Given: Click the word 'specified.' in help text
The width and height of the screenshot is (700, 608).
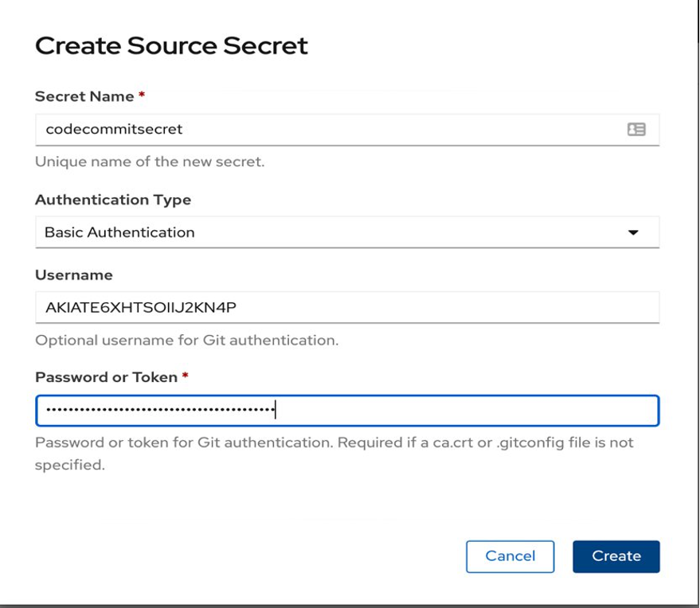Looking at the screenshot, I should (69, 466).
